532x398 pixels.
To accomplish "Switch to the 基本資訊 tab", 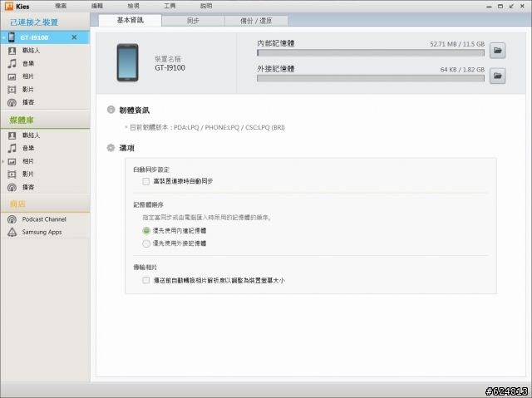I will click(x=130, y=20).
